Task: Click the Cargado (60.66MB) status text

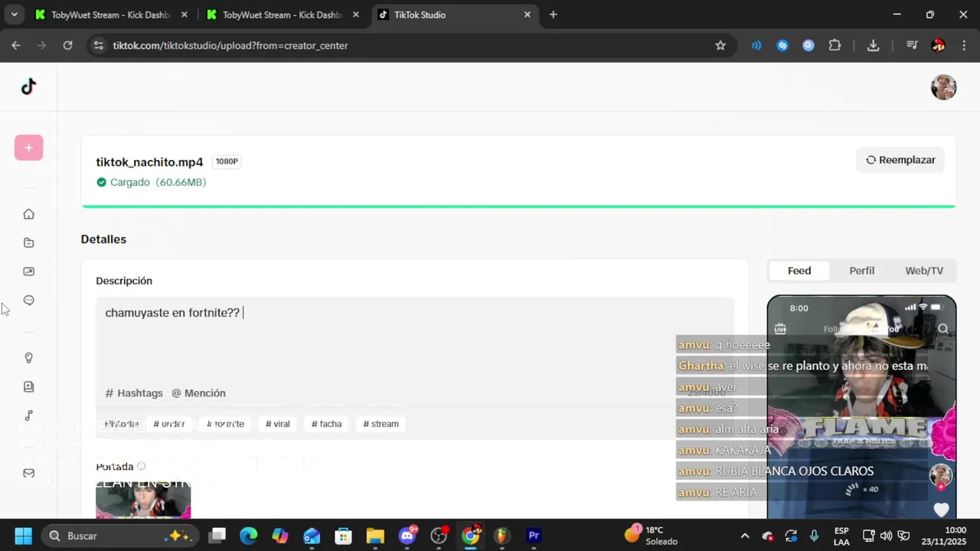Action: (158, 182)
